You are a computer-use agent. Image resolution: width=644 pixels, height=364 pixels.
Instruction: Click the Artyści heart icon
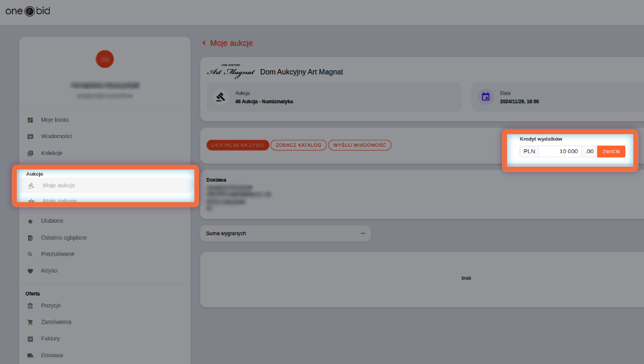click(x=30, y=271)
